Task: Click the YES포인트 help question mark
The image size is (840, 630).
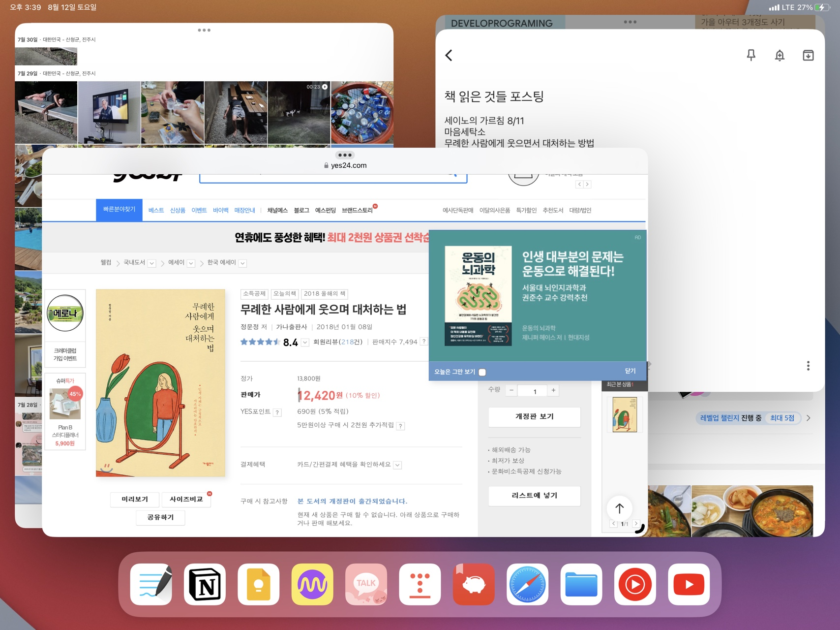Action: tap(278, 412)
